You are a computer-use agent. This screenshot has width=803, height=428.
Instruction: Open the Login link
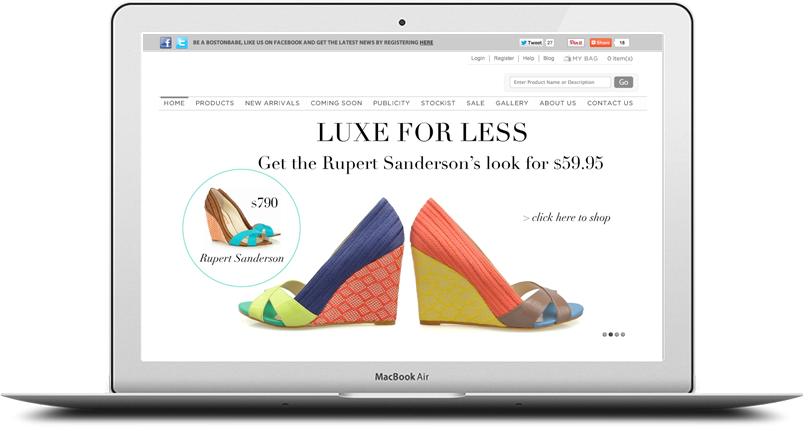click(x=478, y=58)
